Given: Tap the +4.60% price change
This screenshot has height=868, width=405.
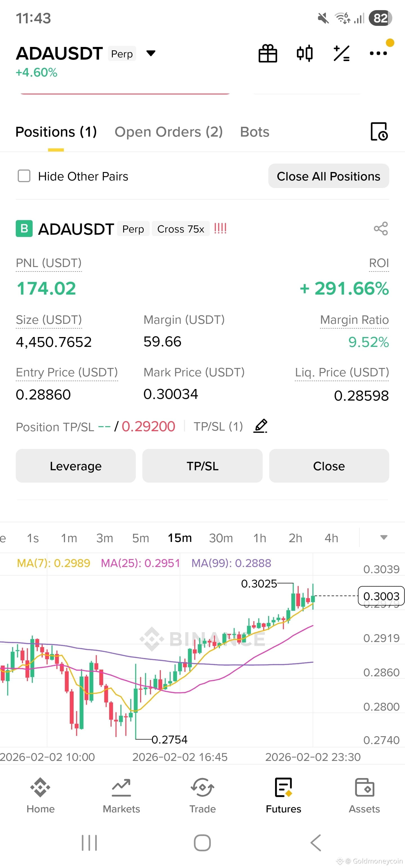Looking at the screenshot, I should coord(36,73).
